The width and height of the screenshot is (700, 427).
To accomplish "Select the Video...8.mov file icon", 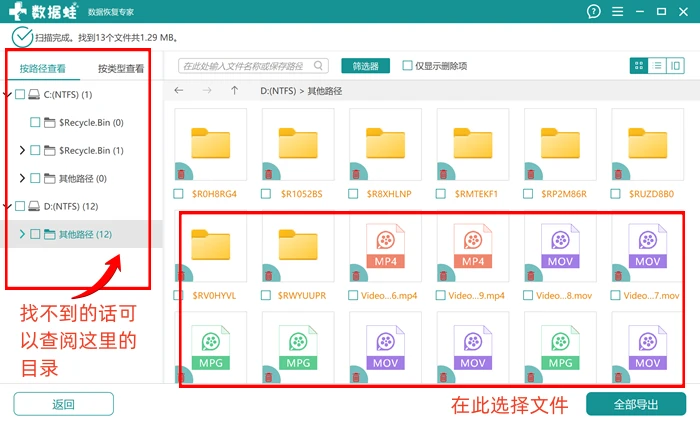I will [560, 246].
